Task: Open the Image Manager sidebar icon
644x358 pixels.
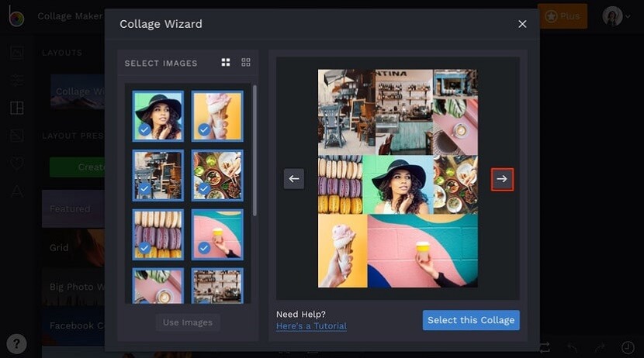Action: [x=17, y=53]
